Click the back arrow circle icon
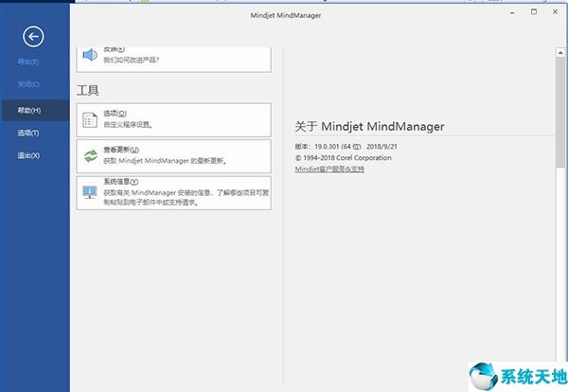The image size is (568, 392). (x=33, y=36)
